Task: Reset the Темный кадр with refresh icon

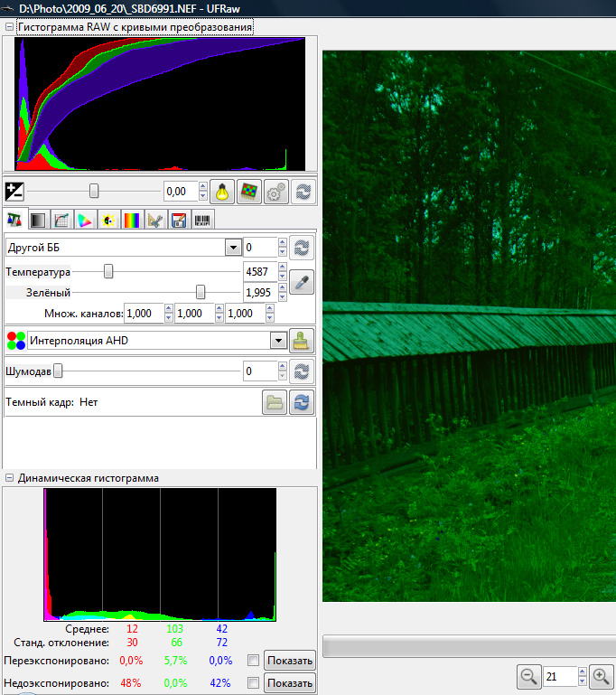Action: (302, 402)
